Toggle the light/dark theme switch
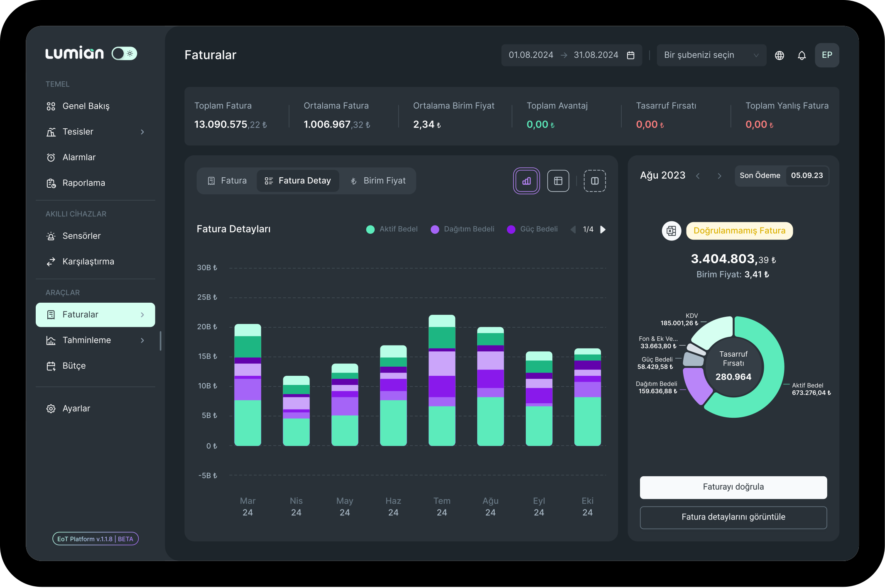The height and width of the screenshot is (588, 885). [124, 54]
